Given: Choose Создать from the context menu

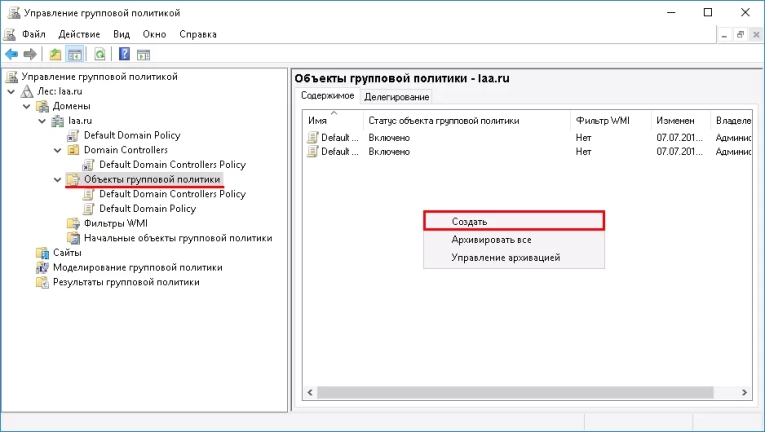Looking at the screenshot, I should [x=513, y=221].
